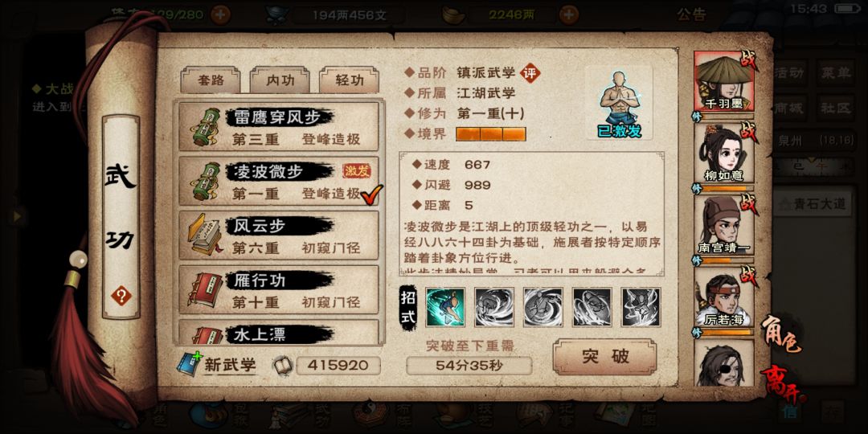Viewport: 868px width, 434px height.
Task: Click the orange question mark help icon
Action: pyautogui.click(x=121, y=296)
